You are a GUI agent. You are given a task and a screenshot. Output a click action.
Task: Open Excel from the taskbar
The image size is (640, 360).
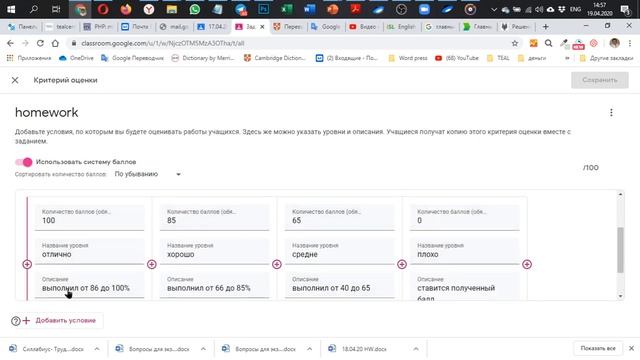pos(287,9)
